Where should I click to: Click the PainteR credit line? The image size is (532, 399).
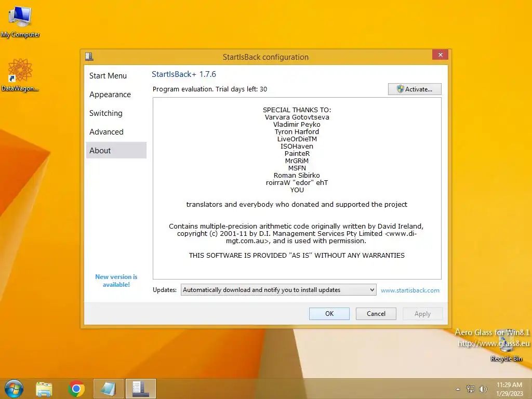click(297, 153)
